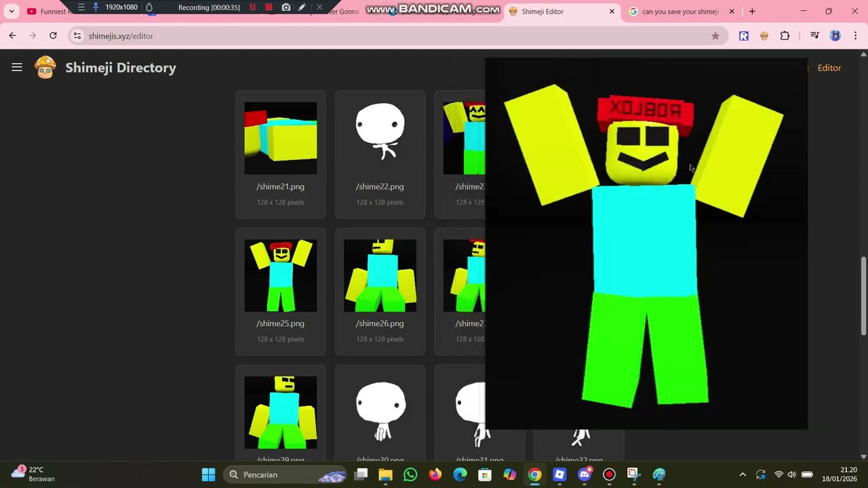Screen dimensions: 868x488
Task: Select the shime30.png white character thumbnail
Action: pos(380,412)
